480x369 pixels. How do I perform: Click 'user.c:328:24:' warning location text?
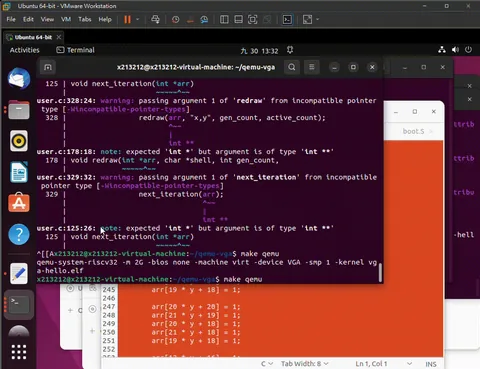click(66, 100)
